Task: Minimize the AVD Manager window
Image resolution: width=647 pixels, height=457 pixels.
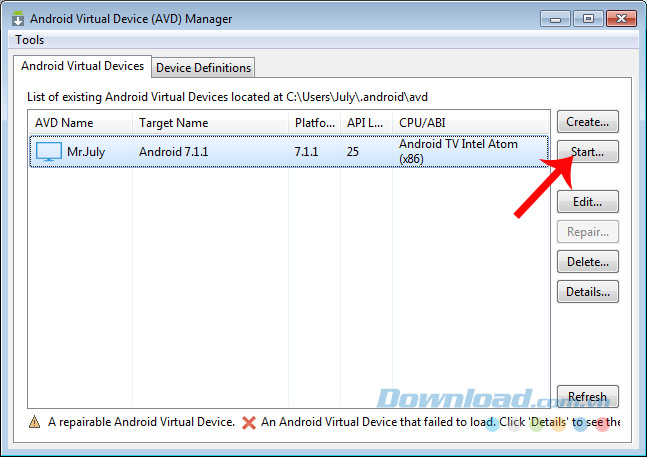Action: [x=555, y=19]
